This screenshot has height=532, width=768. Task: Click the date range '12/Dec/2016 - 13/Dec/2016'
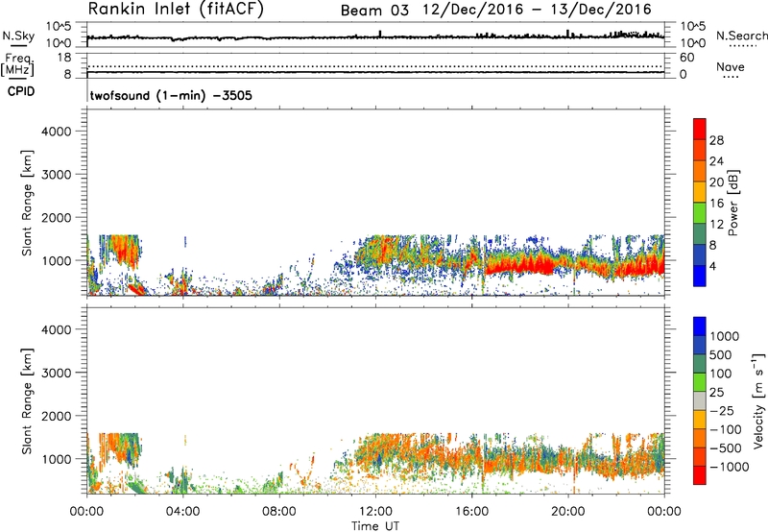[537, 10]
